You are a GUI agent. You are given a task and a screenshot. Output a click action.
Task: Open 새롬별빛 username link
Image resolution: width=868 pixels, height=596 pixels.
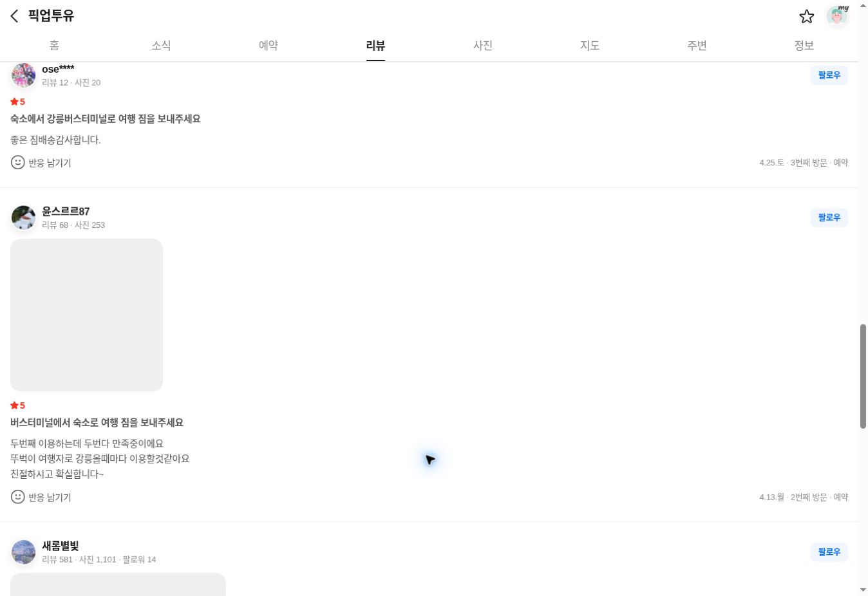(61, 546)
